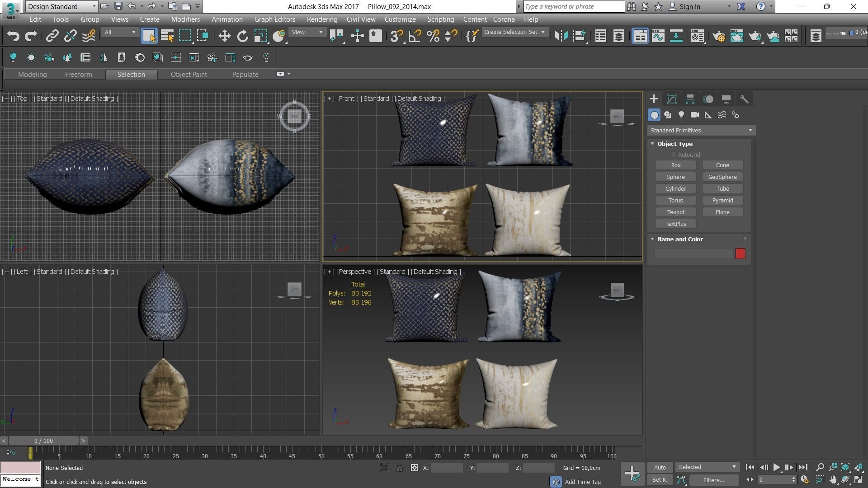The width and height of the screenshot is (868, 488).
Task: Create a Teapot primitive
Action: coord(675,212)
